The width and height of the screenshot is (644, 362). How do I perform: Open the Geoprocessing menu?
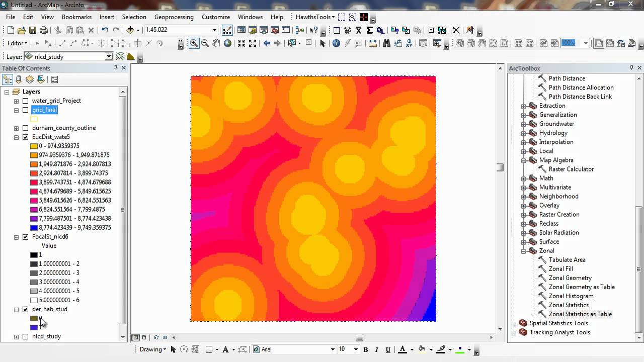click(x=174, y=17)
